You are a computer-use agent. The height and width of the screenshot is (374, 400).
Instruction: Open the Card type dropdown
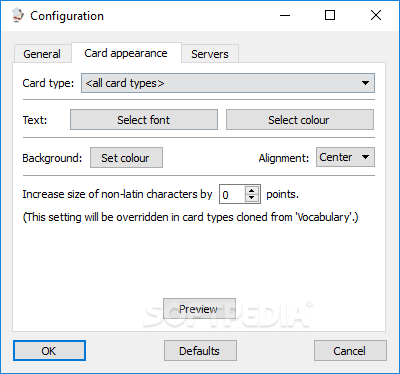coord(228,83)
